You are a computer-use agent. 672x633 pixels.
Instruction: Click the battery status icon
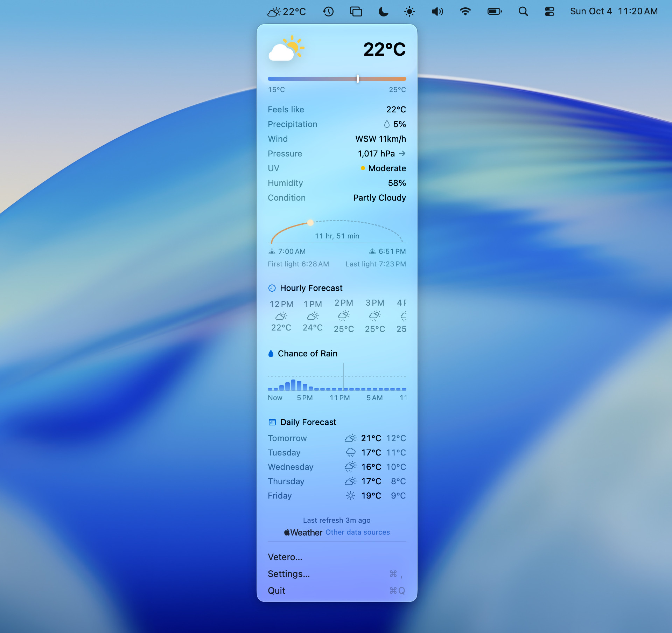[495, 12]
